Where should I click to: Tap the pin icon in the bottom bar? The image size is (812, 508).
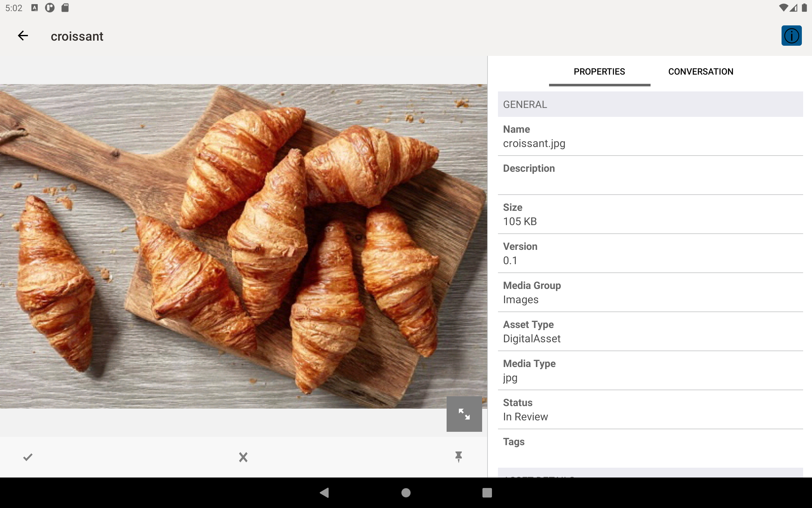458,457
